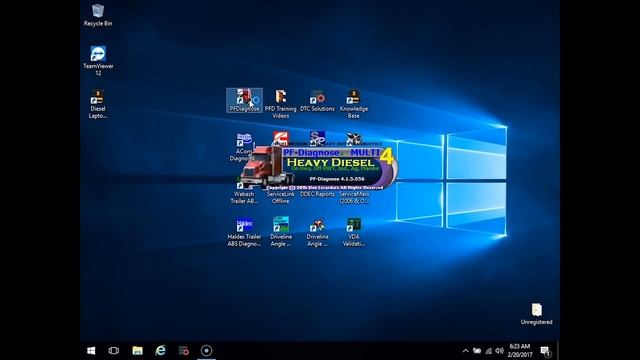Open the Windows Start menu
640x360 pixels.
point(91,351)
